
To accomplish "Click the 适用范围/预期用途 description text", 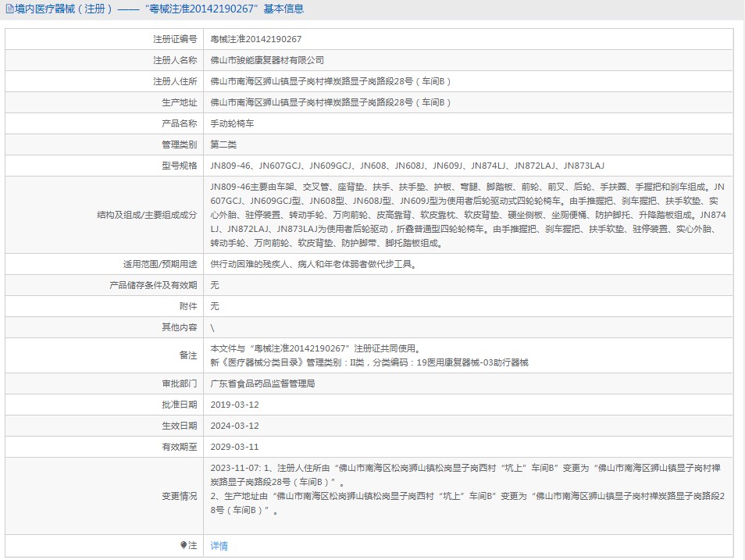I will 314,264.
